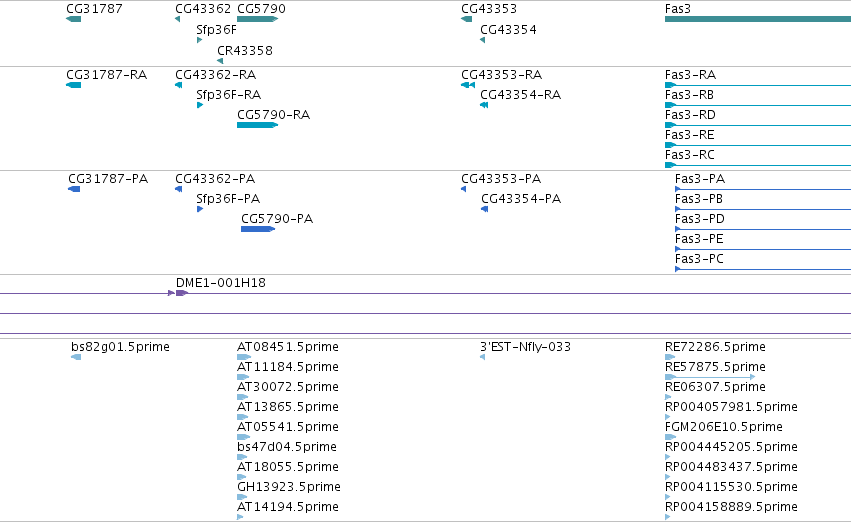
Task: Click the CG43362-RA label
Action: tap(215, 75)
